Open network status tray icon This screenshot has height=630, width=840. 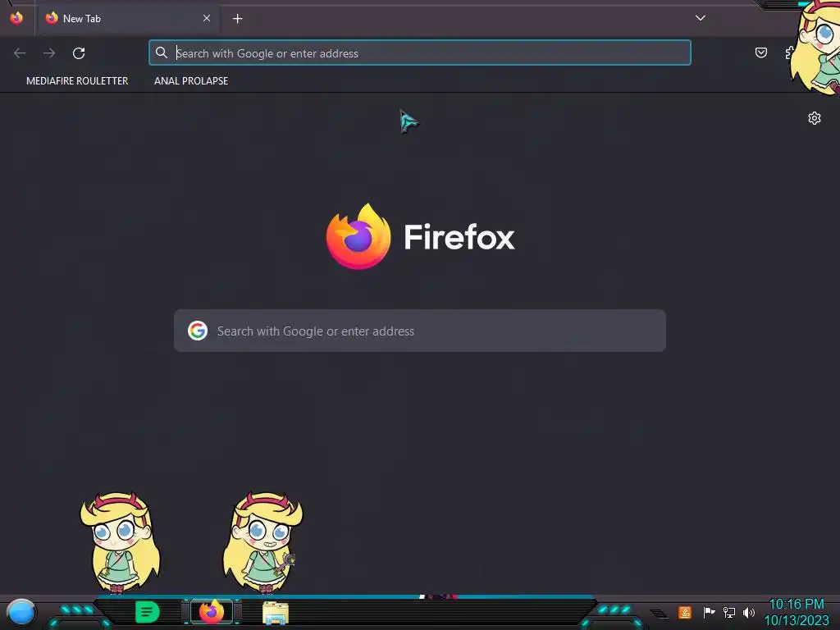(728, 612)
